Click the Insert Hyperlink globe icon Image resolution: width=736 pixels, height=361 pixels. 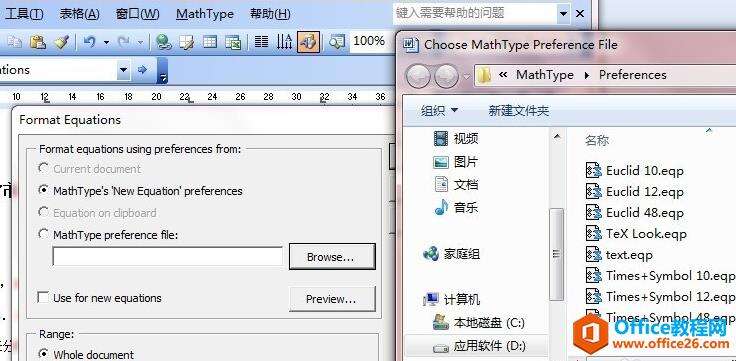[x=163, y=42]
